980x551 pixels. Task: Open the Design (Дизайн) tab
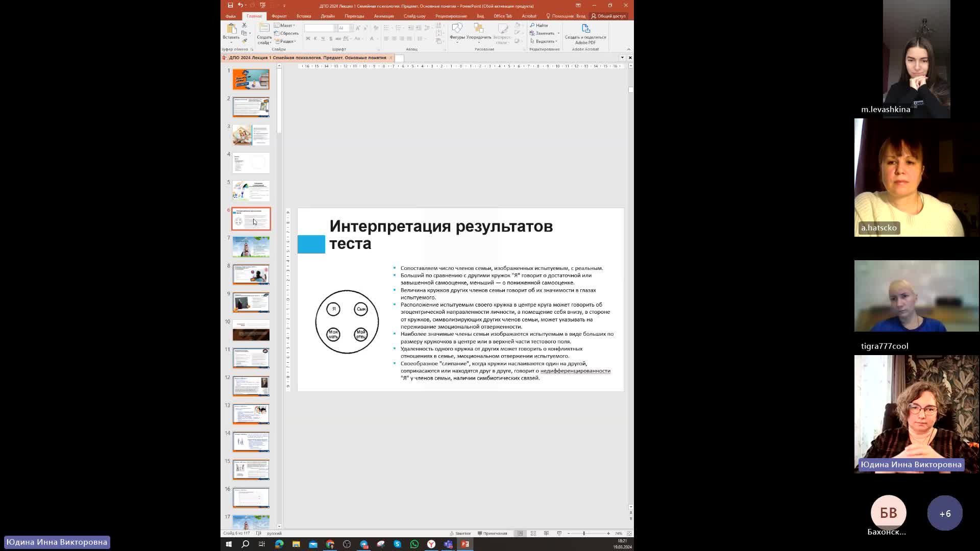click(328, 16)
